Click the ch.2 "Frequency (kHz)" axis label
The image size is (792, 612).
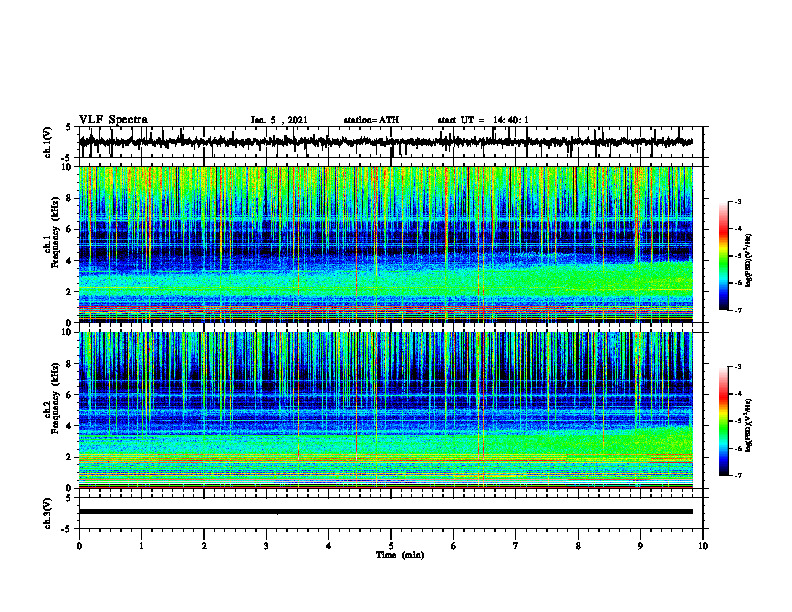coord(55,398)
